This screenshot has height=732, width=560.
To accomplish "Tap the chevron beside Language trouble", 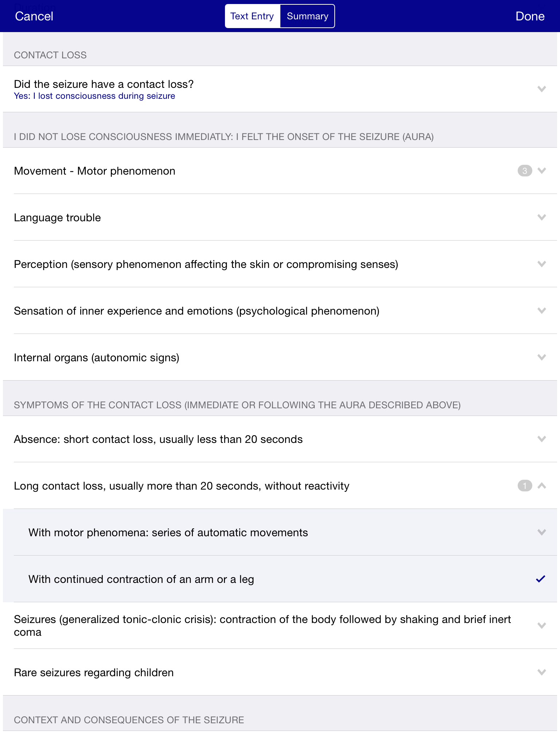I will pyautogui.click(x=541, y=217).
